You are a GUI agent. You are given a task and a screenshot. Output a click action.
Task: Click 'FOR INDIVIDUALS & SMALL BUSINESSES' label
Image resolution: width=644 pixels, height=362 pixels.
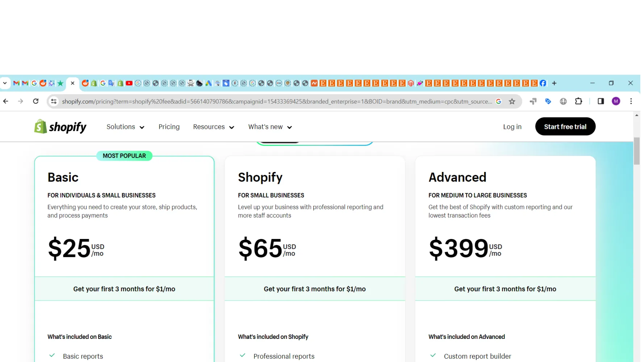[x=101, y=195]
